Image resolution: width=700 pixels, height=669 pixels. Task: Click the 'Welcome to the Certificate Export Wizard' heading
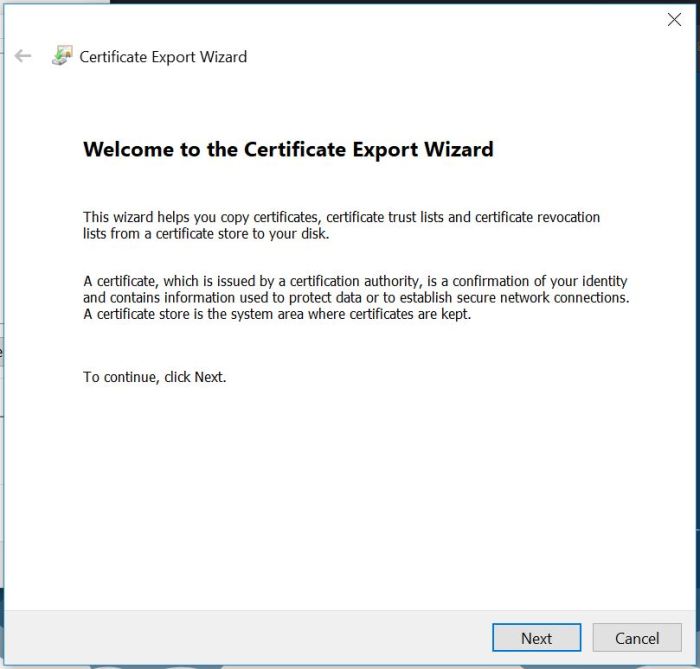pos(288,150)
